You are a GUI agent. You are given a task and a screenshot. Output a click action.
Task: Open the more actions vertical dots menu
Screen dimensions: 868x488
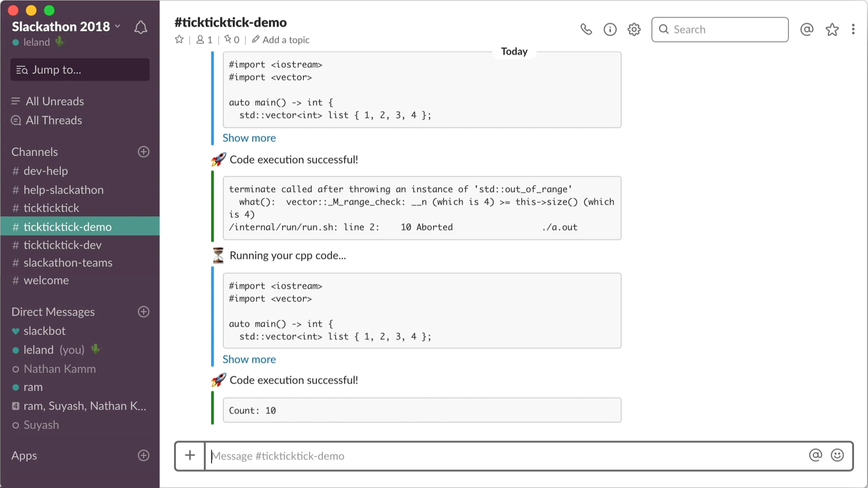point(853,29)
